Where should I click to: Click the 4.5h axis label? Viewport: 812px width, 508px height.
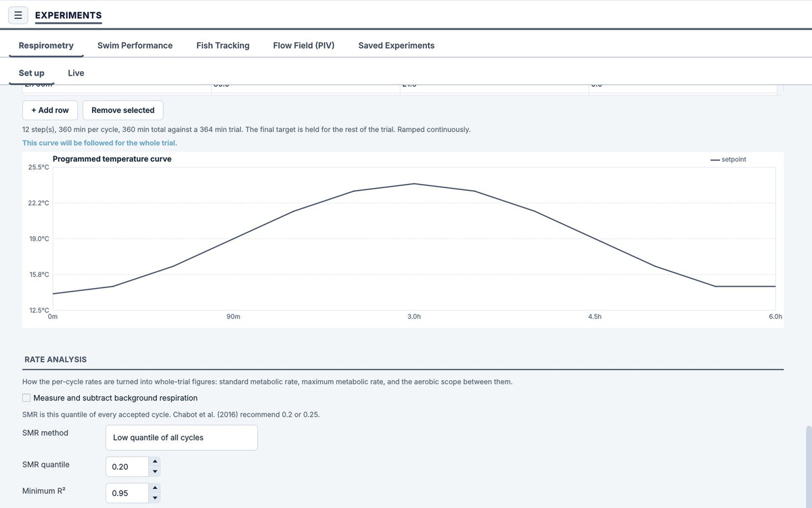point(595,317)
